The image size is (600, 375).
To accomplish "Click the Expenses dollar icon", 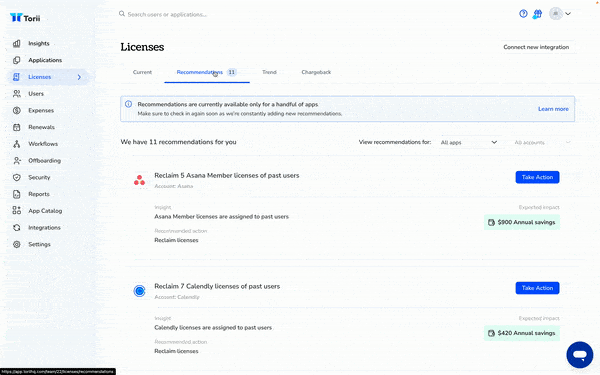I will 16,110.
